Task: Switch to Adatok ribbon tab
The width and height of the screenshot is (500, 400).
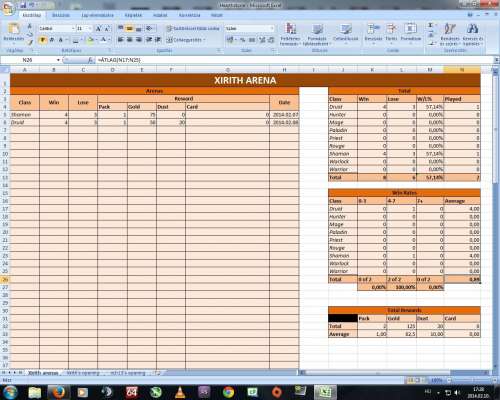Action: click(x=160, y=15)
